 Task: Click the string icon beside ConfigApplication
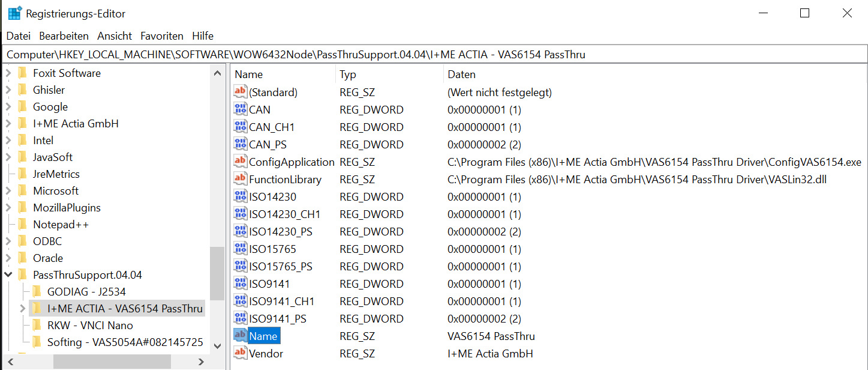[x=241, y=162]
